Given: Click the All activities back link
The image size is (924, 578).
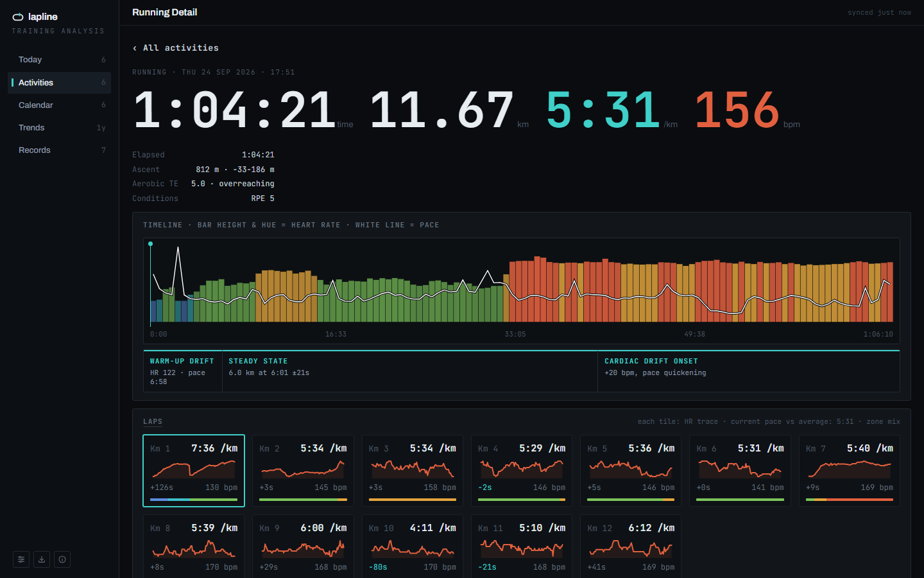Looking at the screenshot, I should point(175,48).
